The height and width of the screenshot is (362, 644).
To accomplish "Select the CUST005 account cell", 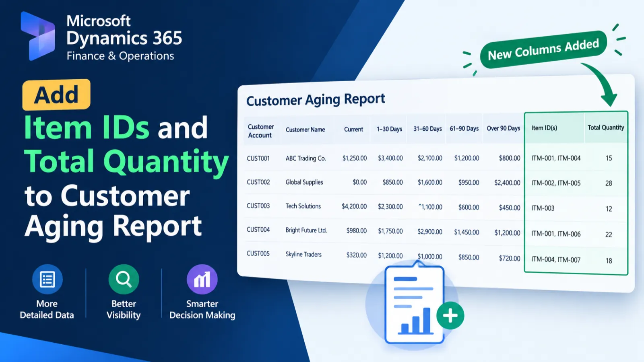I will [258, 253].
